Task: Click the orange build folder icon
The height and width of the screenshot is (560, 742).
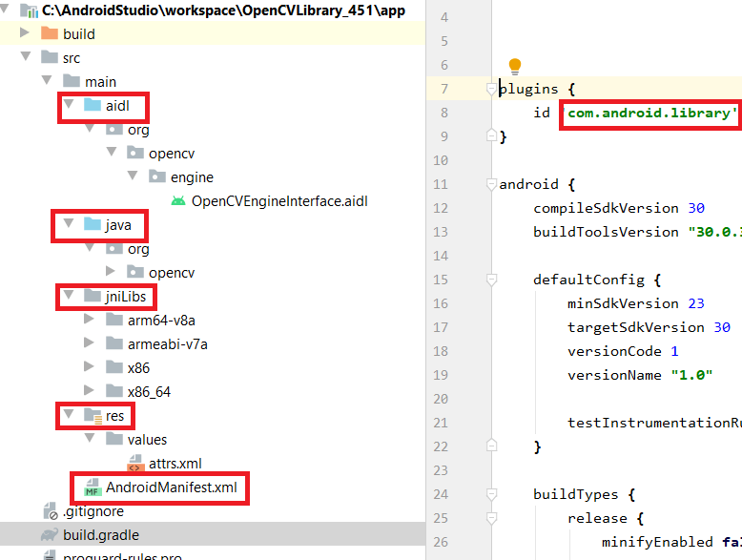Action: point(50,33)
